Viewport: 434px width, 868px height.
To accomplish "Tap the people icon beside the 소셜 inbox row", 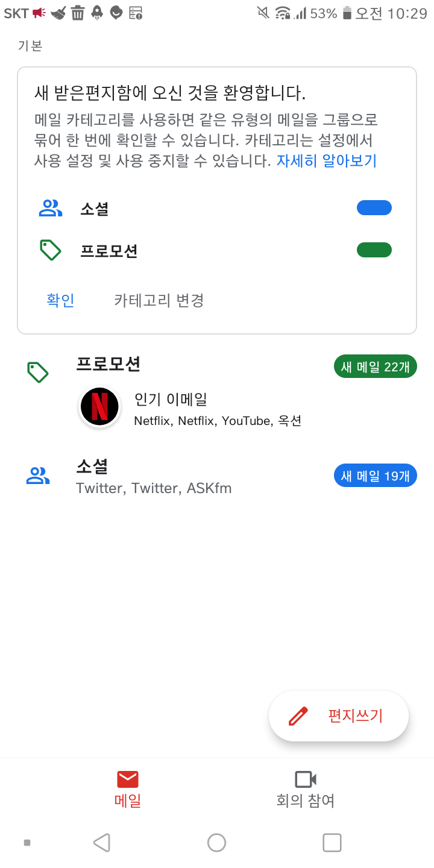I will 38,476.
